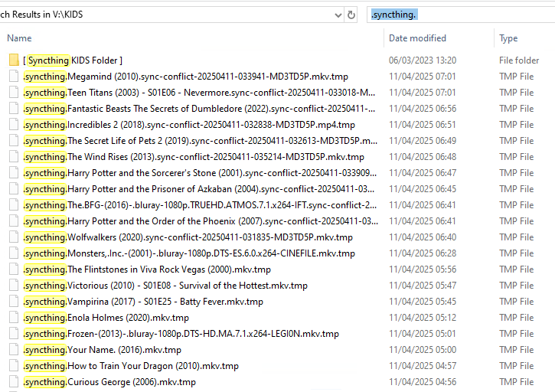The height and width of the screenshot is (392, 555).
Task: Sort by the Date modified column header
Action: point(417,38)
